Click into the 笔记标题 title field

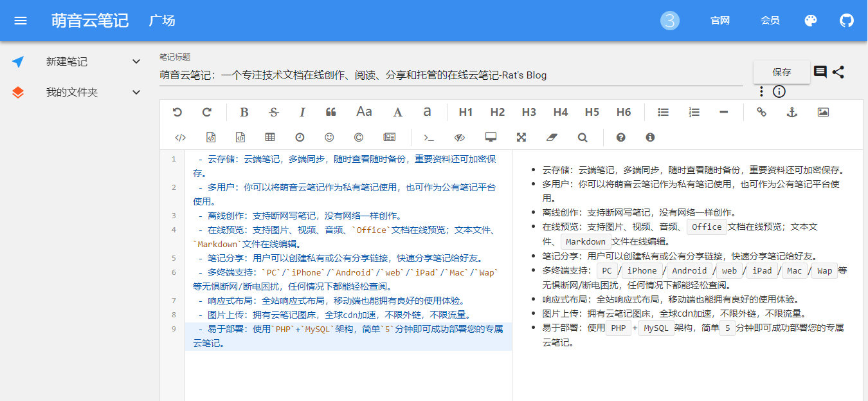pos(450,75)
